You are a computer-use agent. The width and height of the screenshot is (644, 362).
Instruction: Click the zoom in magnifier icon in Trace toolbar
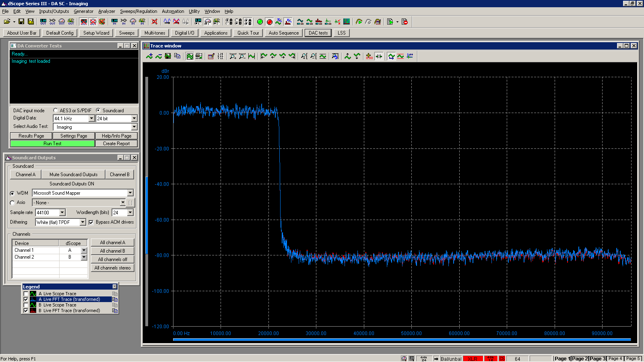point(233,56)
